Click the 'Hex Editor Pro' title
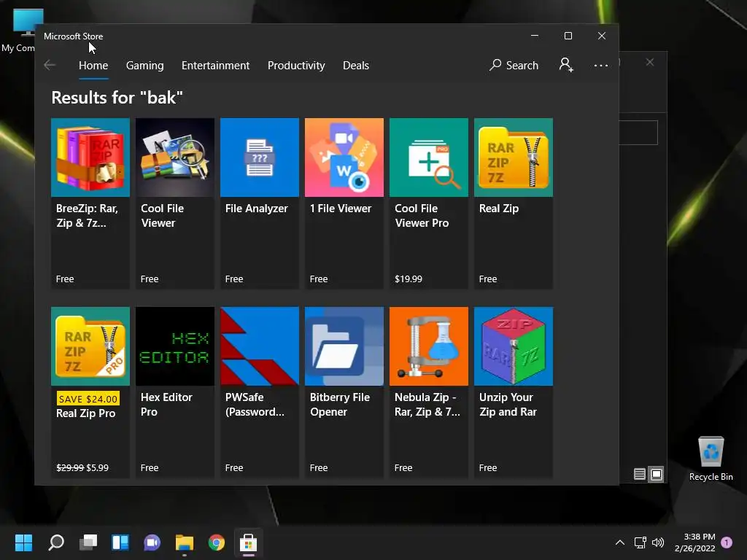The image size is (747, 560). [166, 404]
